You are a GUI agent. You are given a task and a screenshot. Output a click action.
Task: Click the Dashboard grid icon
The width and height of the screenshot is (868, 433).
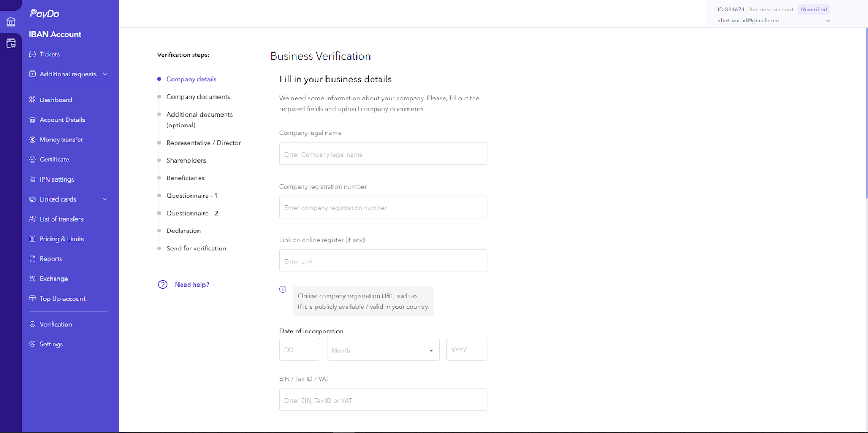click(x=33, y=100)
